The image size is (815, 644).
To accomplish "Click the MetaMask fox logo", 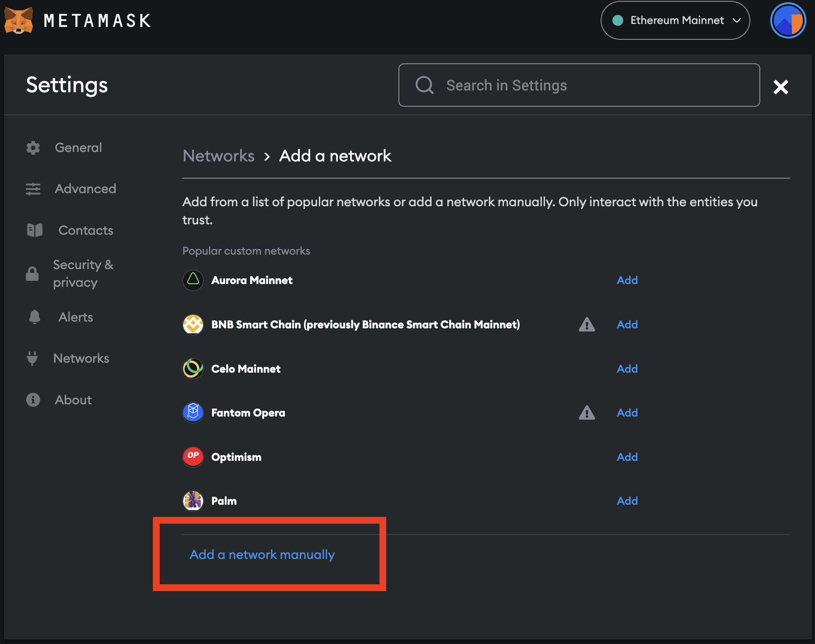I will point(19,20).
